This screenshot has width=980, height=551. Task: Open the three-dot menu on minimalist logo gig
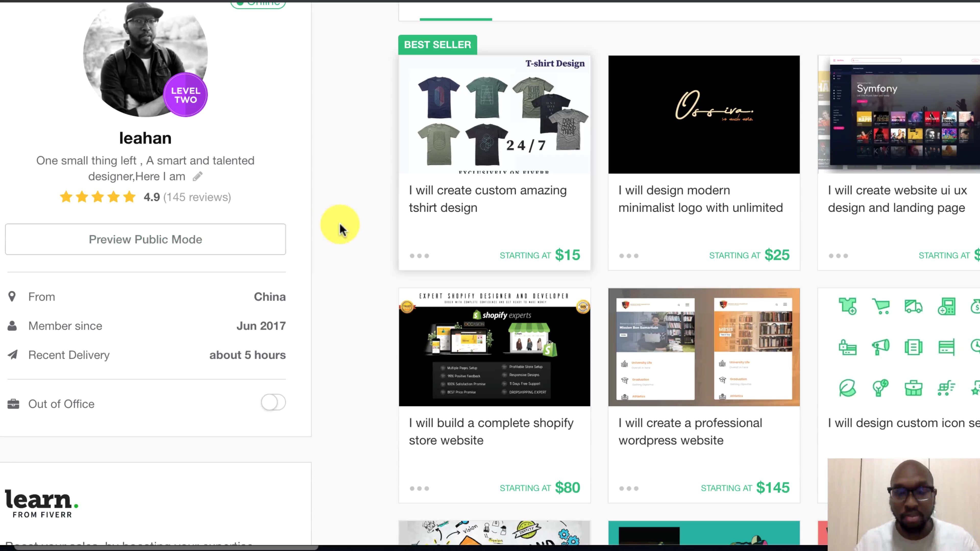point(629,256)
